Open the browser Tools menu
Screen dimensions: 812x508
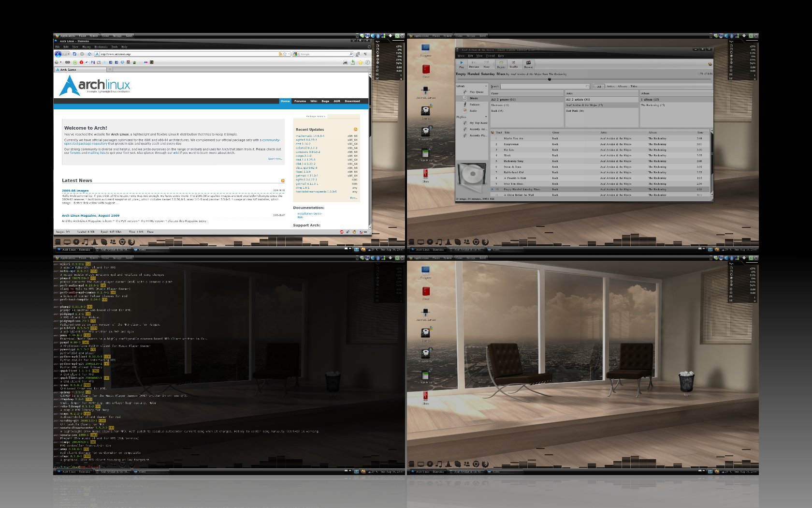(115, 47)
